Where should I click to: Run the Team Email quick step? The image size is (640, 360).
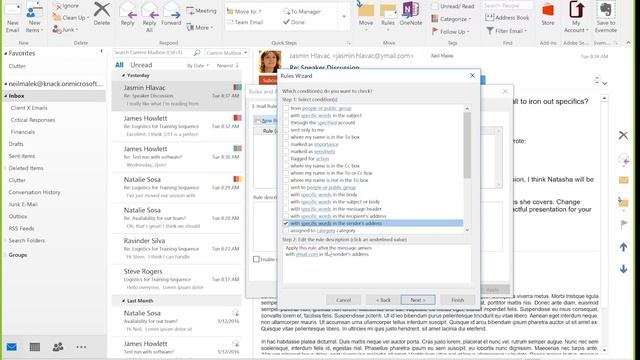point(245,22)
